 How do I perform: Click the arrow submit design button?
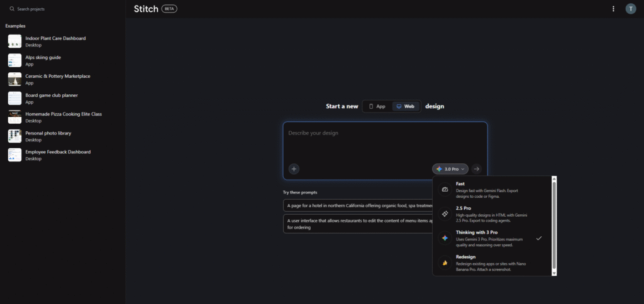(477, 168)
